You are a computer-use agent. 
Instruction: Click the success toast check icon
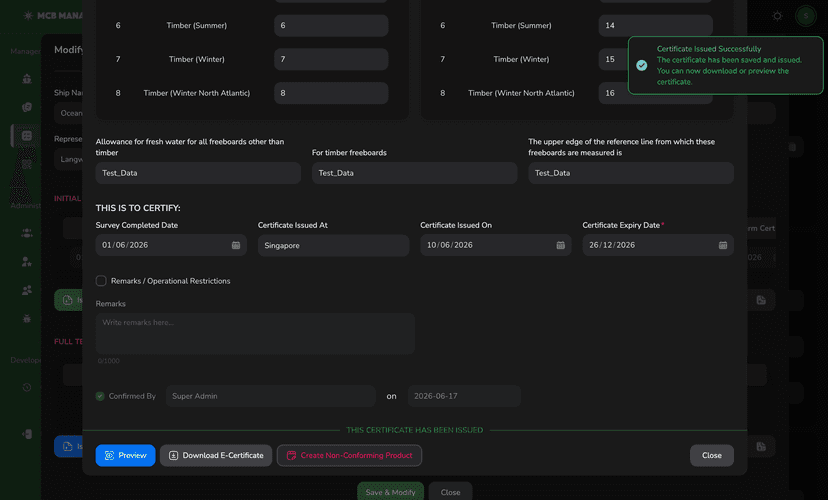pyautogui.click(x=642, y=65)
